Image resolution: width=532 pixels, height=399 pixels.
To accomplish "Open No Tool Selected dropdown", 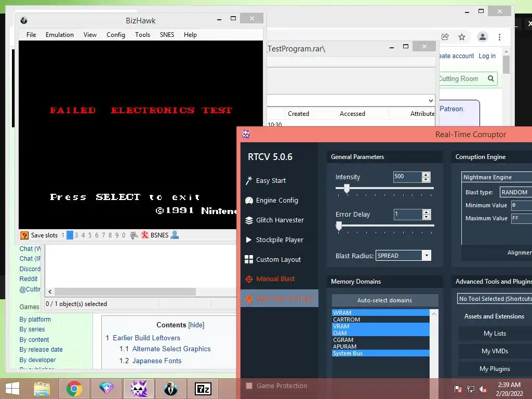I will (495, 299).
